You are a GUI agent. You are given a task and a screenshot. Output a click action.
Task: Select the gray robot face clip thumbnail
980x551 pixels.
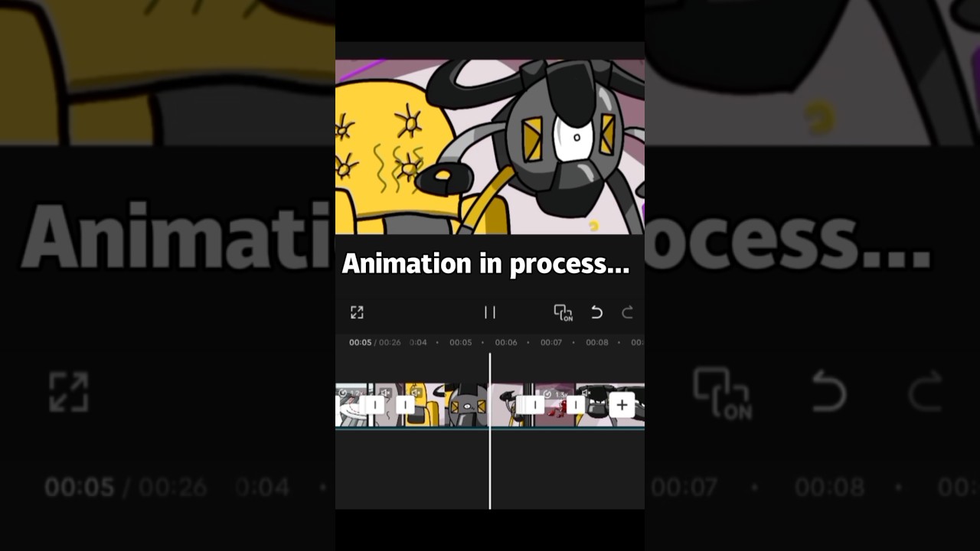(x=467, y=405)
